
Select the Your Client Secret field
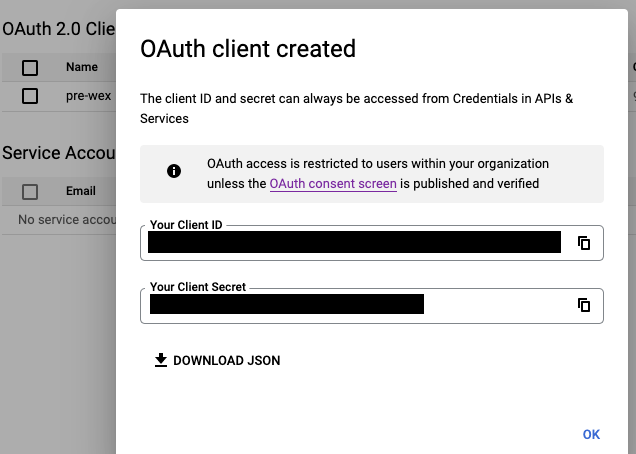[x=372, y=306]
